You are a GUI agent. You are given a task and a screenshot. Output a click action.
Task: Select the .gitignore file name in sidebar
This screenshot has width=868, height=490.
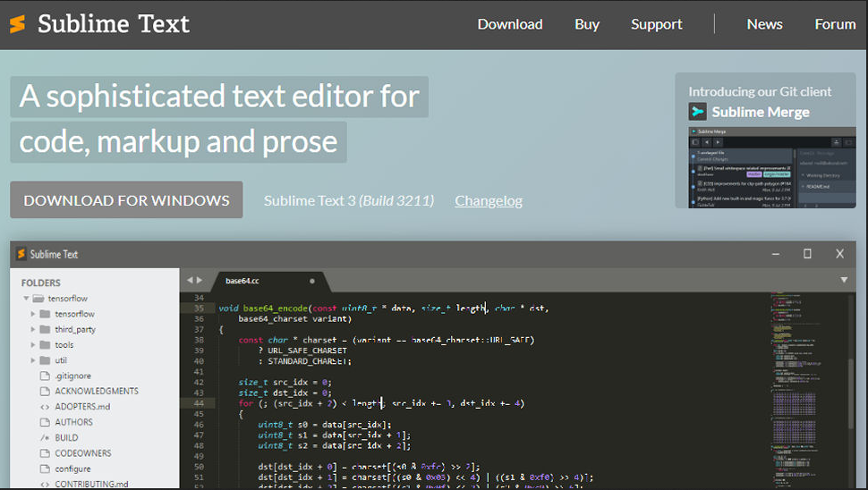[x=72, y=376]
